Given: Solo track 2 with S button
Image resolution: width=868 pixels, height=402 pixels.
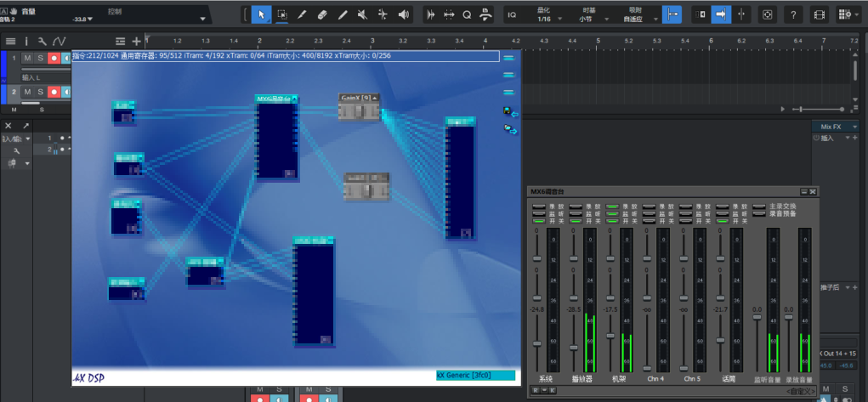Looking at the screenshot, I should coord(40,92).
